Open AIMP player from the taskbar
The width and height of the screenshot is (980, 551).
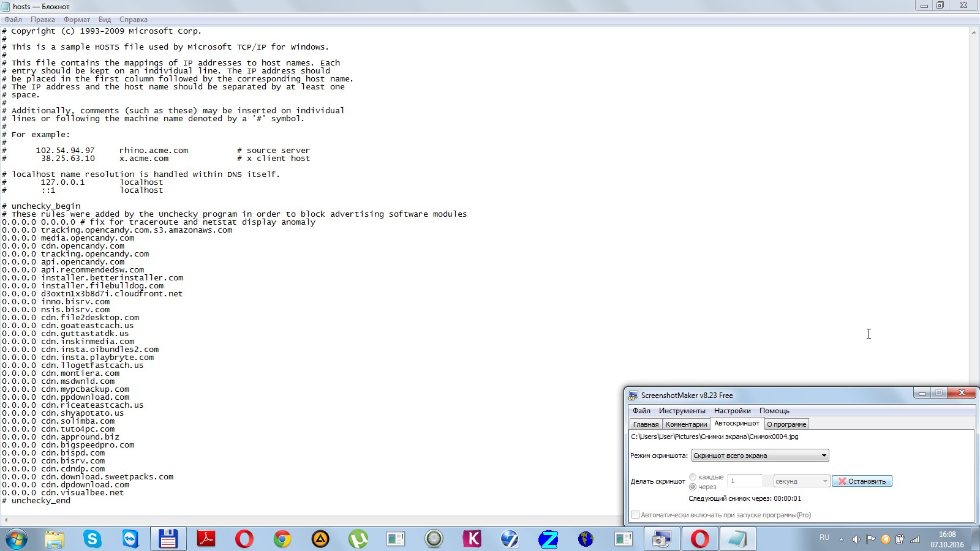tap(320, 539)
